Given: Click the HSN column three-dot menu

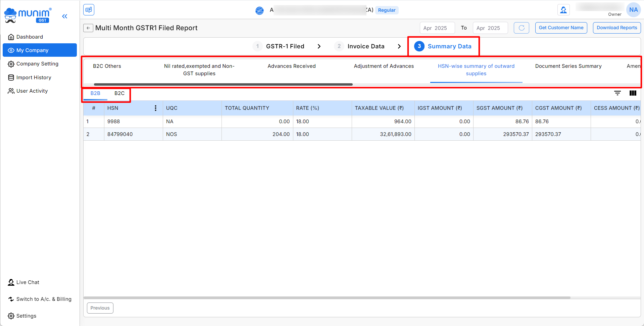Looking at the screenshot, I should (x=155, y=108).
